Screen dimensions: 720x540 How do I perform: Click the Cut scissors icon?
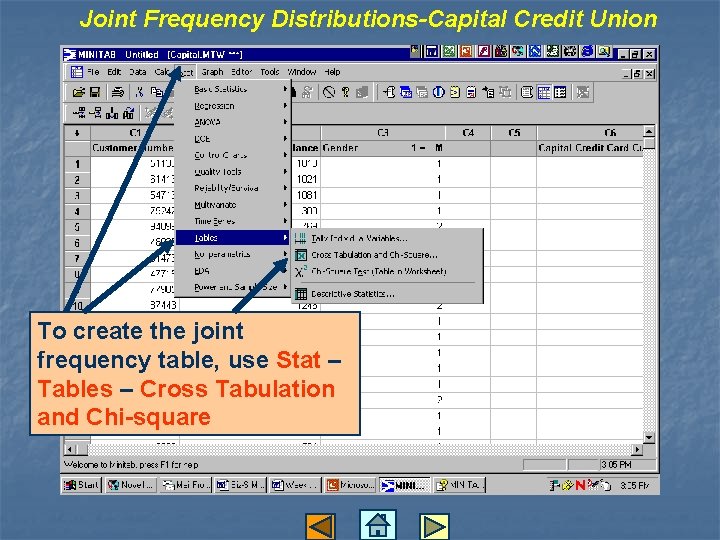click(139, 92)
